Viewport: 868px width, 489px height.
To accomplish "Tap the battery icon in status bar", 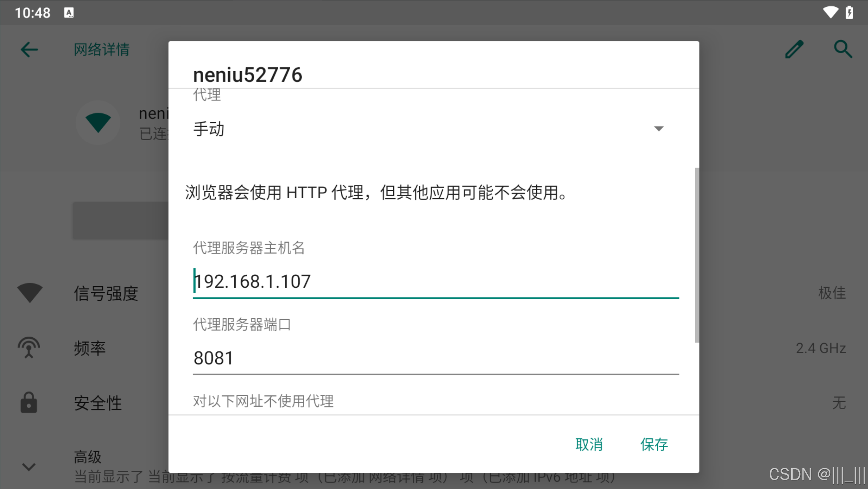I will pyautogui.click(x=849, y=12).
